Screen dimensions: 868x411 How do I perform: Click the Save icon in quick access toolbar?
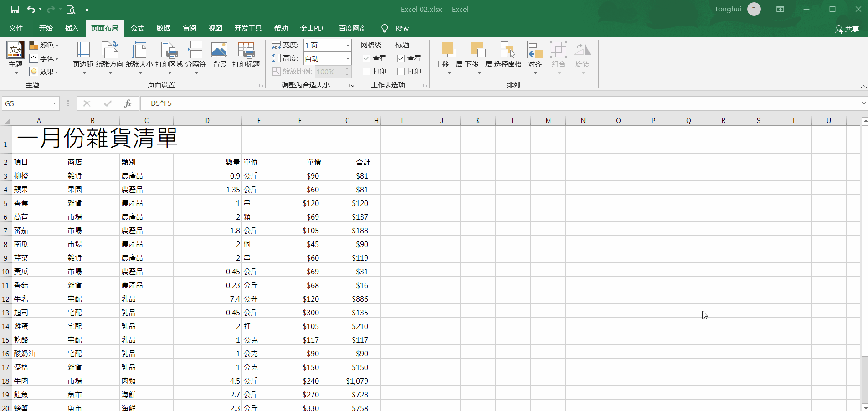15,10
